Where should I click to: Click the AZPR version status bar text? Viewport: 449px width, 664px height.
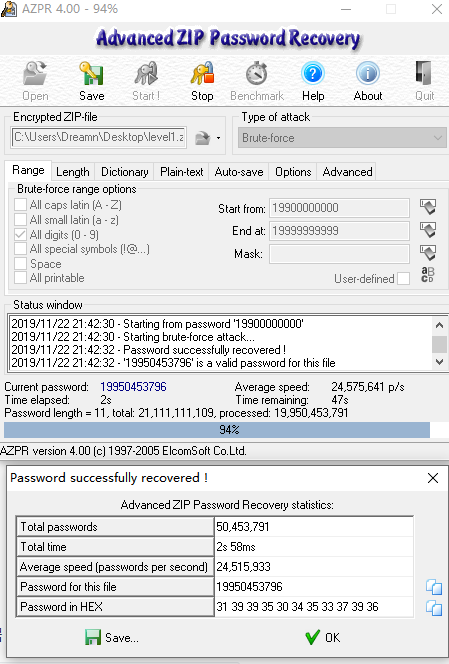(123, 451)
